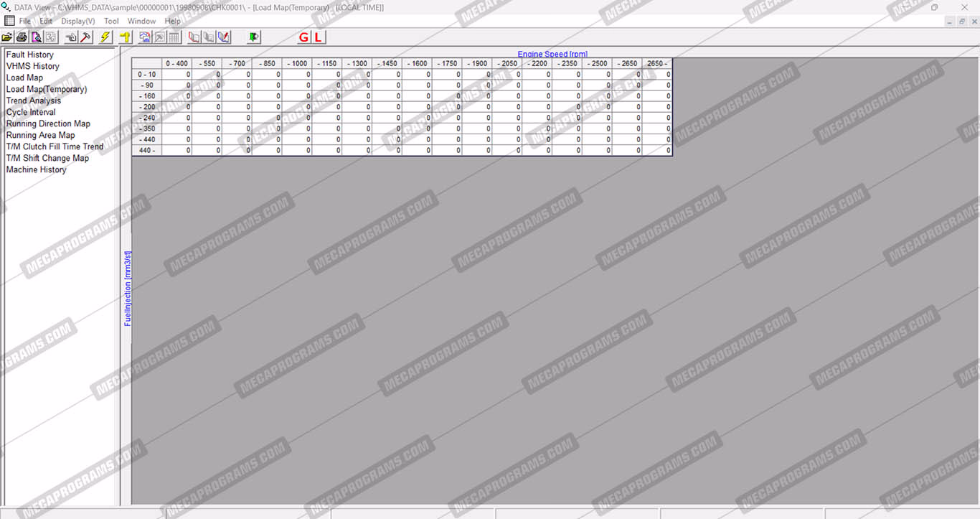Click the blue graph window icon
Image resolution: width=980 pixels, height=519 pixels.
pos(145,37)
